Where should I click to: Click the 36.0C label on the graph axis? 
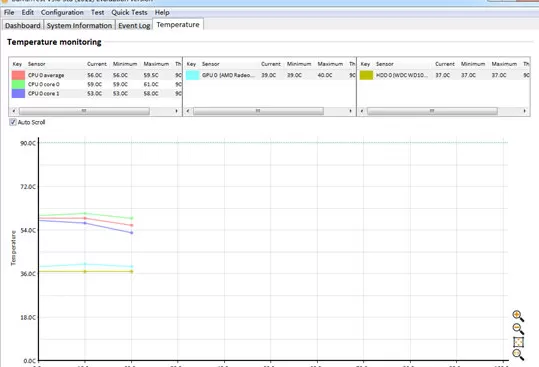click(28, 274)
